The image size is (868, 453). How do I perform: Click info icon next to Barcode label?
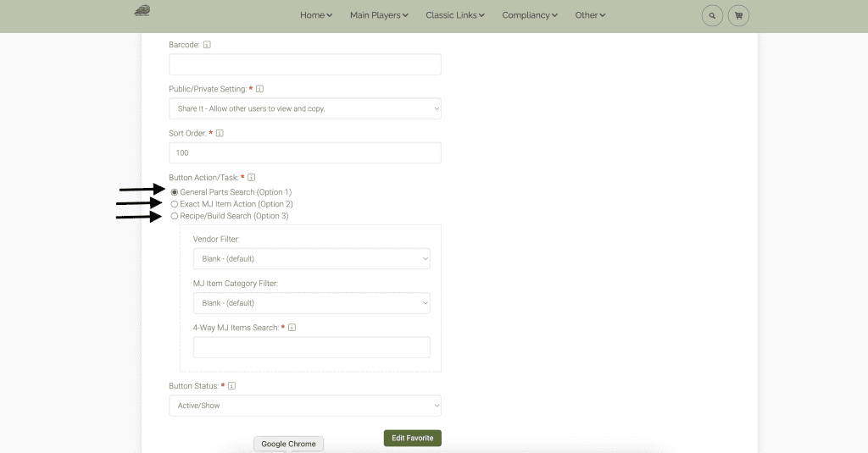(x=207, y=44)
